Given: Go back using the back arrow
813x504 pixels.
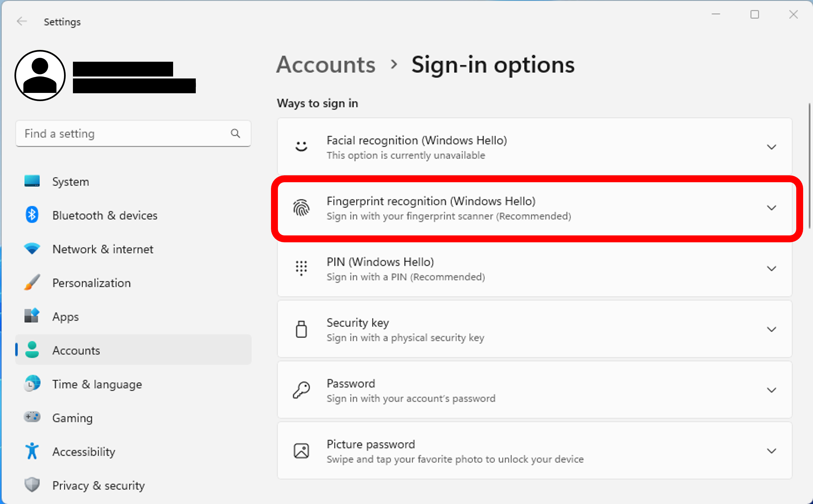Looking at the screenshot, I should point(22,22).
